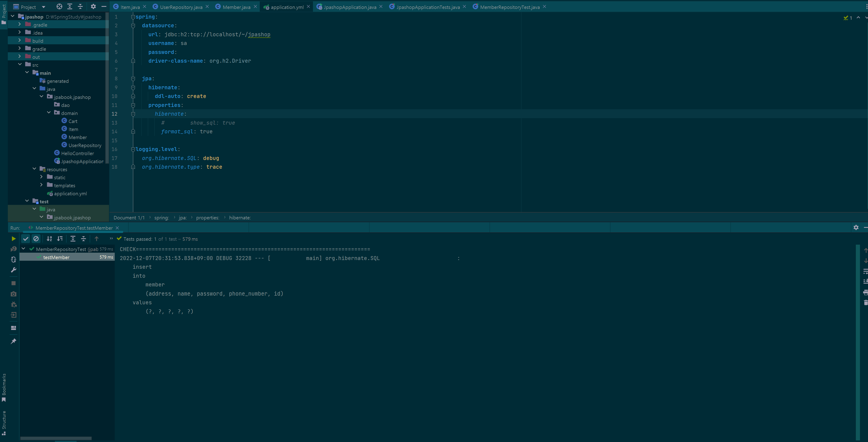Click the wrench test runner settings icon

[14, 270]
